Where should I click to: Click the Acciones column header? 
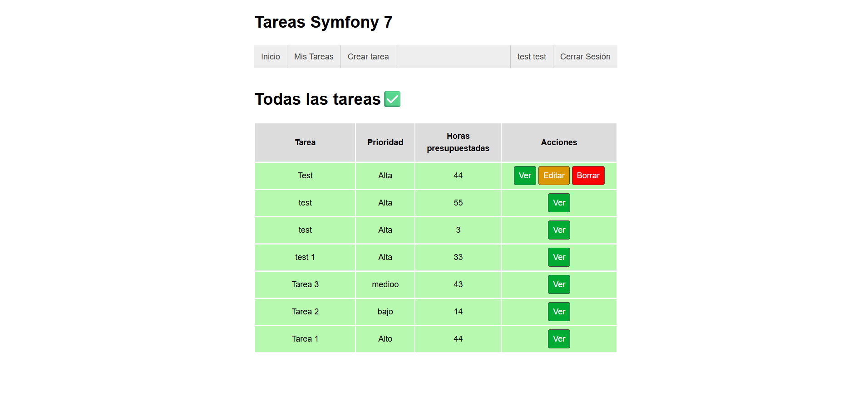pyautogui.click(x=559, y=142)
